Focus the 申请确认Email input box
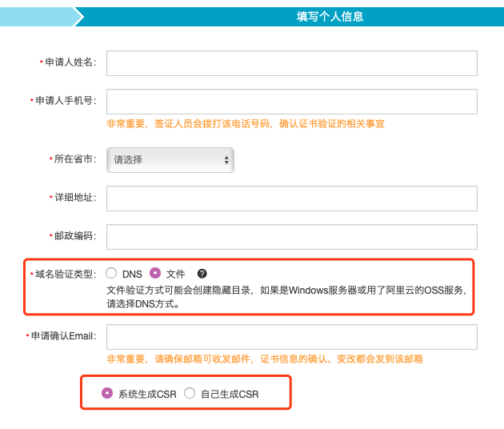The height and width of the screenshot is (429, 504). [291, 336]
